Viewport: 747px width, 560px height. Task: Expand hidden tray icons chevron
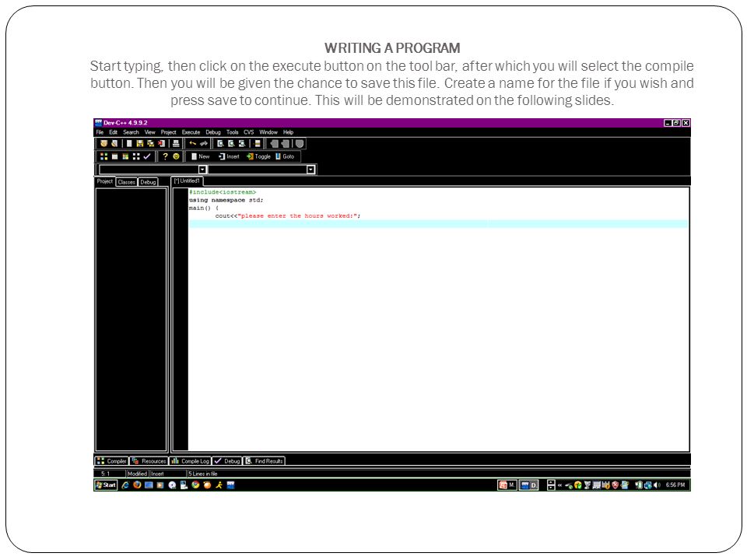559,485
